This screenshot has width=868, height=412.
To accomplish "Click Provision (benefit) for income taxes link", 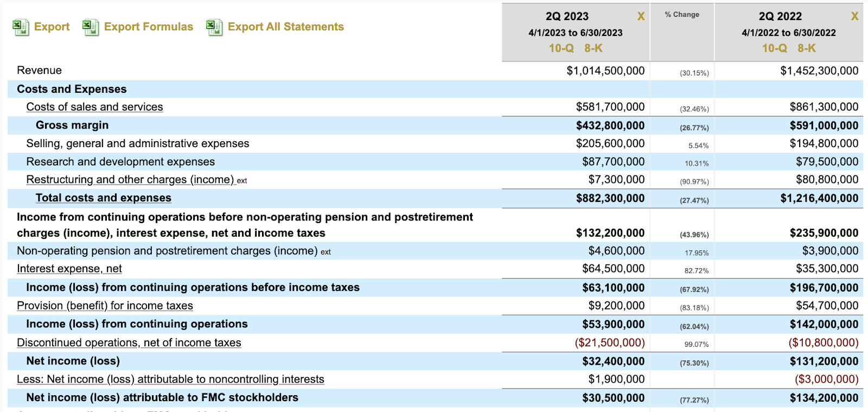I will pyautogui.click(x=105, y=306).
